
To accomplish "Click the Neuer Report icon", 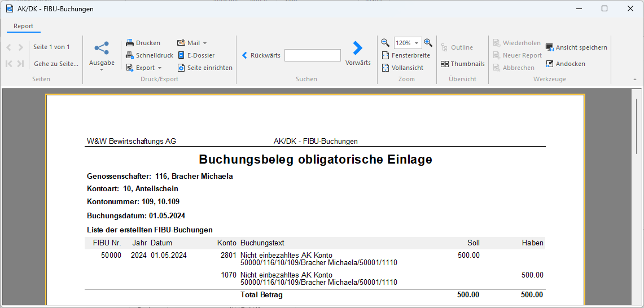I will click(x=497, y=55).
